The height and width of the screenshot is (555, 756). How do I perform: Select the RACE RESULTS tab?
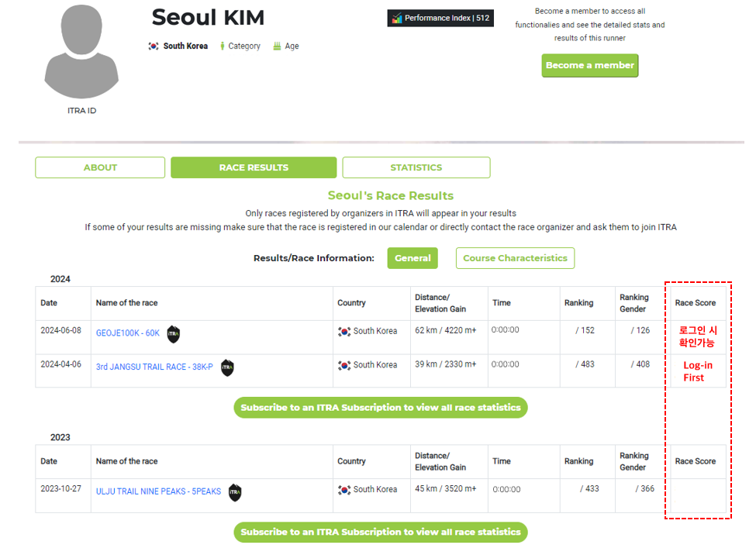click(254, 167)
